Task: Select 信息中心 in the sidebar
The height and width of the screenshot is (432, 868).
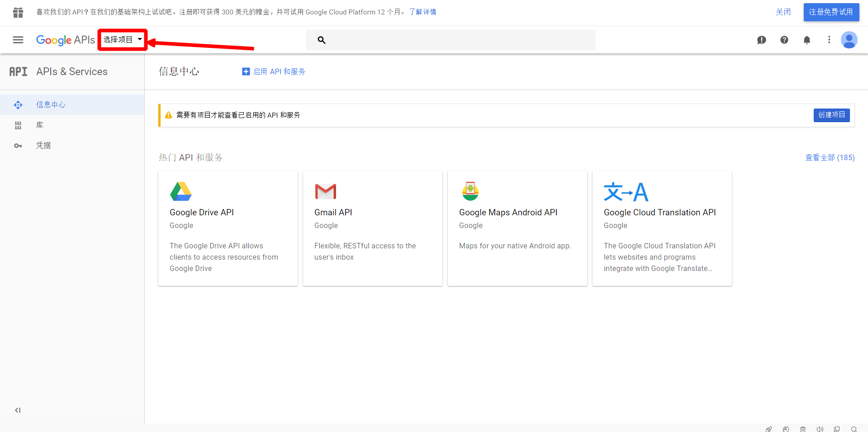Action: click(x=72, y=104)
